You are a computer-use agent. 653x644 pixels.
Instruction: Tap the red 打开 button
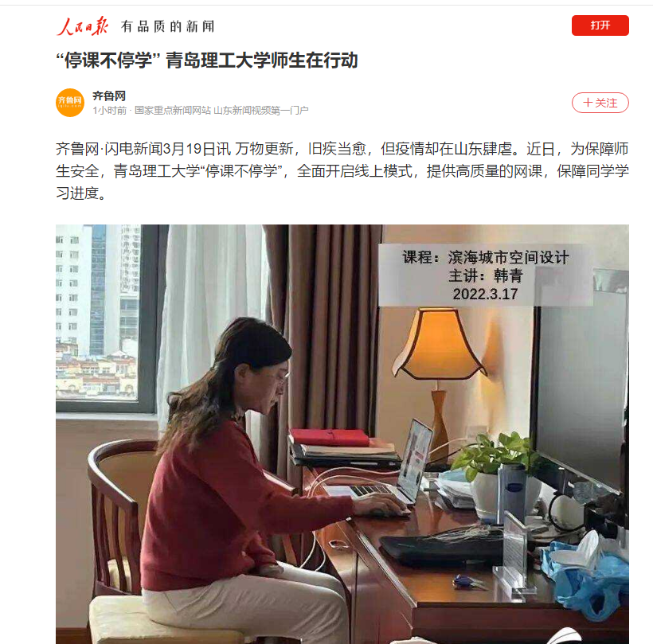tap(600, 25)
